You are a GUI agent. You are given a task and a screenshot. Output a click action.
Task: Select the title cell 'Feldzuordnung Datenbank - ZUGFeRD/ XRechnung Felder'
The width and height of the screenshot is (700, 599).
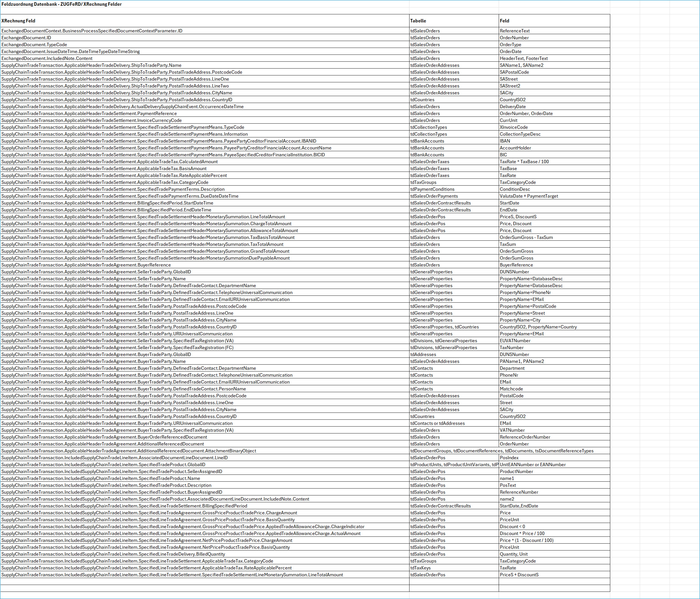coord(205,4)
